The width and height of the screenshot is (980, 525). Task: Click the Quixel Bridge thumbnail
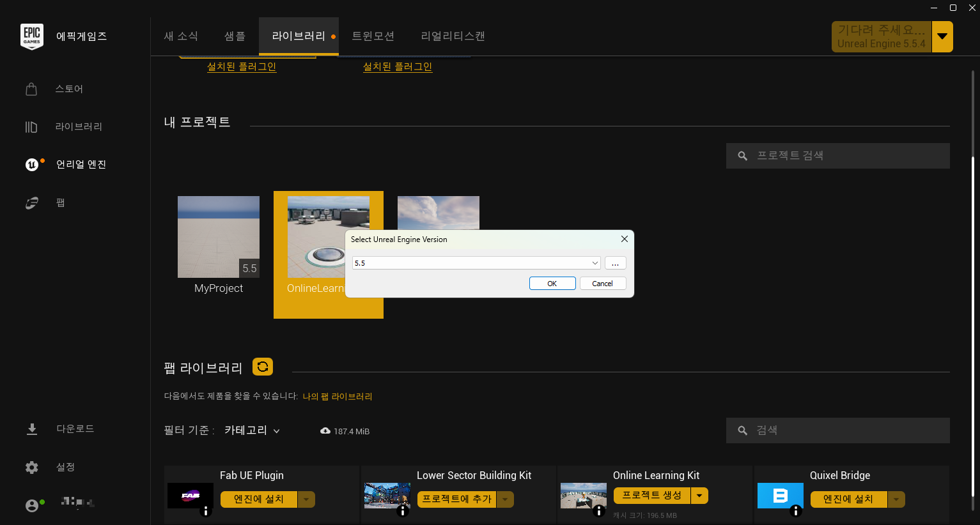(781, 496)
